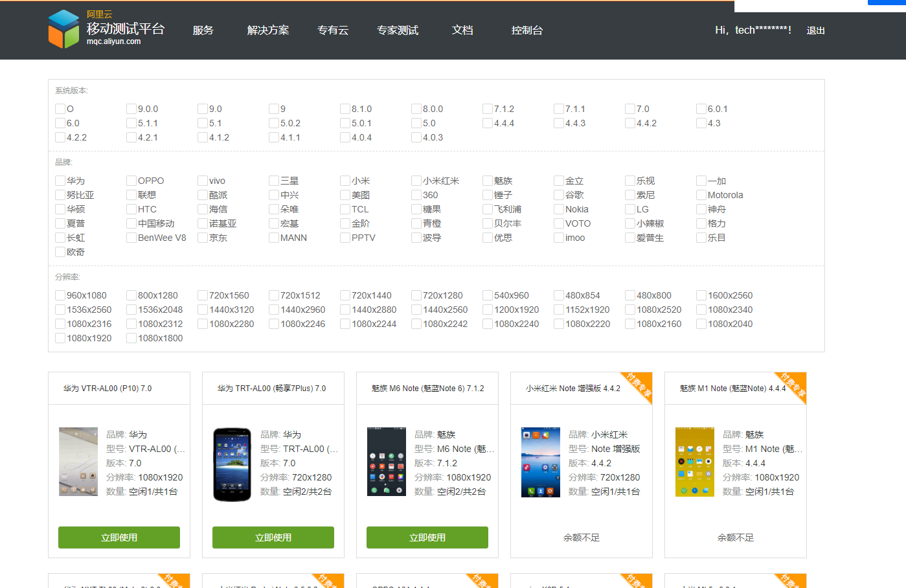
Task: Select the PPTV brand checkbox
Action: pos(345,238)
